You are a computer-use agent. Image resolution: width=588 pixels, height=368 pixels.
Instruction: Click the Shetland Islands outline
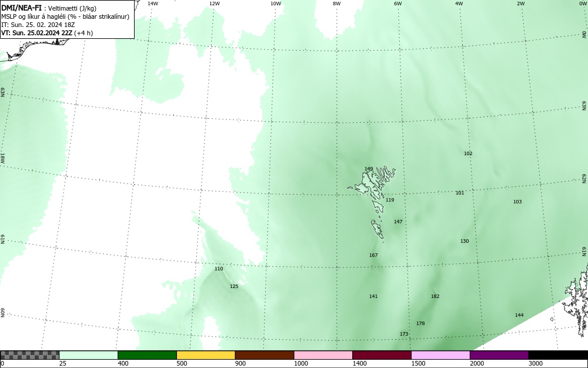(577, 300)
